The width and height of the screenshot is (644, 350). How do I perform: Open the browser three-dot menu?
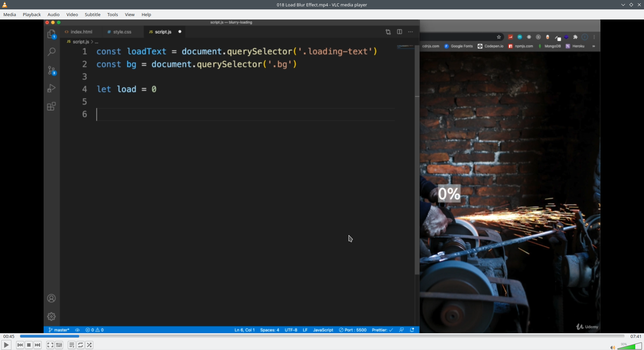(x=594, y=37)
